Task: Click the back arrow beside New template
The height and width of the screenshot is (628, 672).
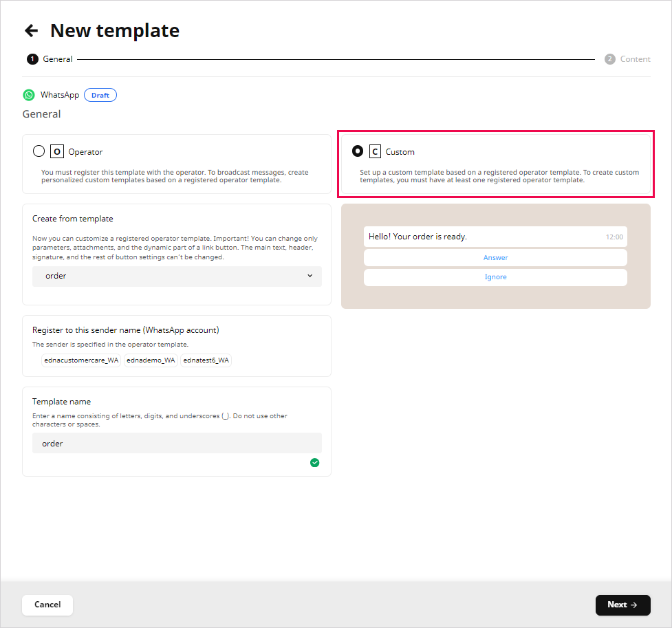Action: pos(31,30)
